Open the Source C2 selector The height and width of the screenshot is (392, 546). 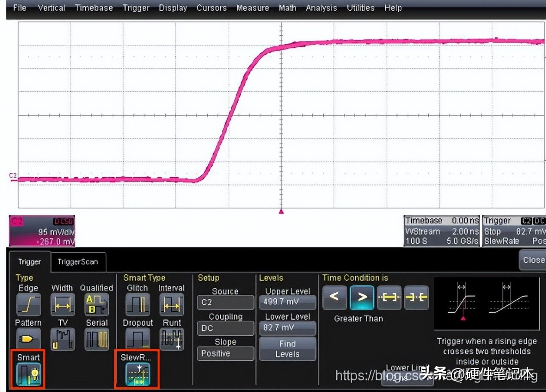point(225,302)
